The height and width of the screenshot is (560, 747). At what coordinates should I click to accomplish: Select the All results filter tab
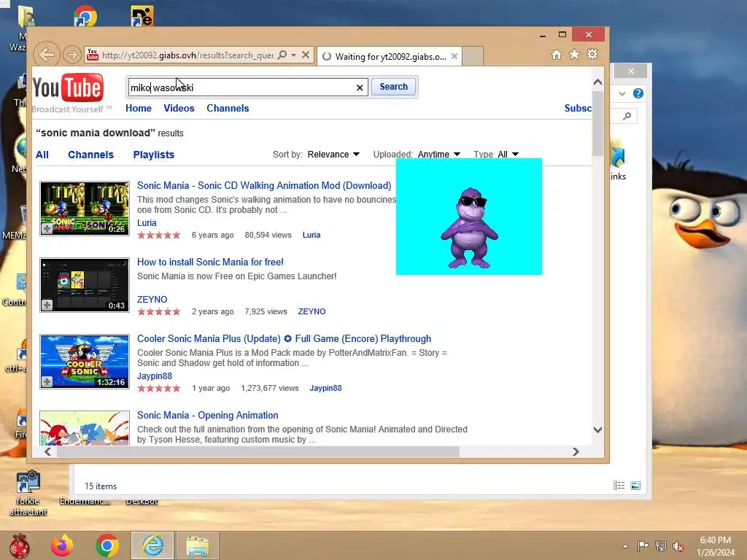42,155
